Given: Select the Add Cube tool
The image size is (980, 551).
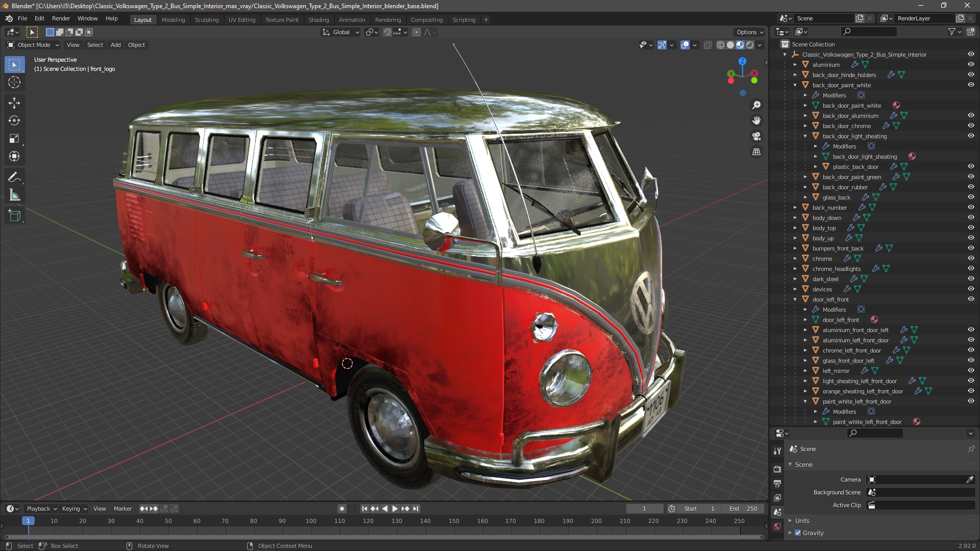Looking at the screenshot, I should pos(14,216).
